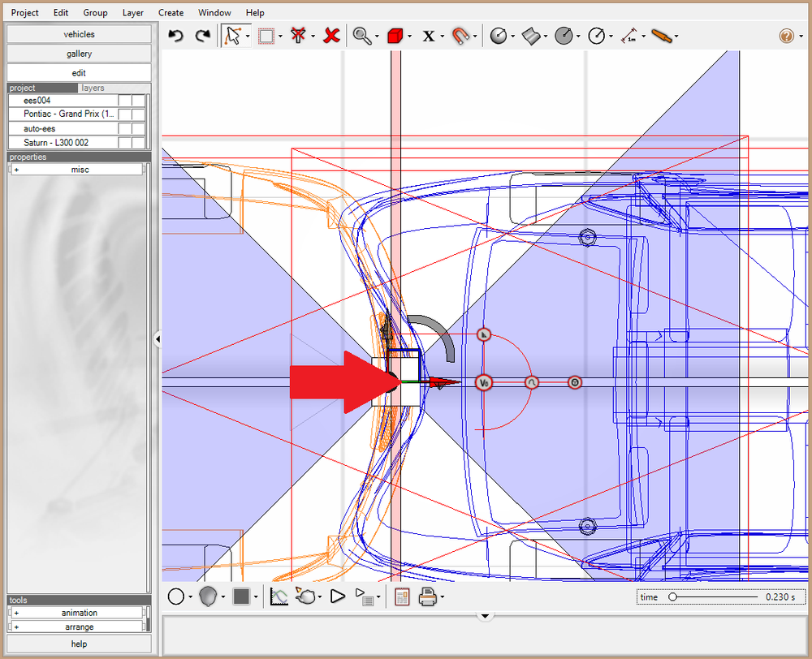Screen dimensions: 812x659
Task: Toggle first checkbox of Saturn - L300 002
Action: coord(125,142)
